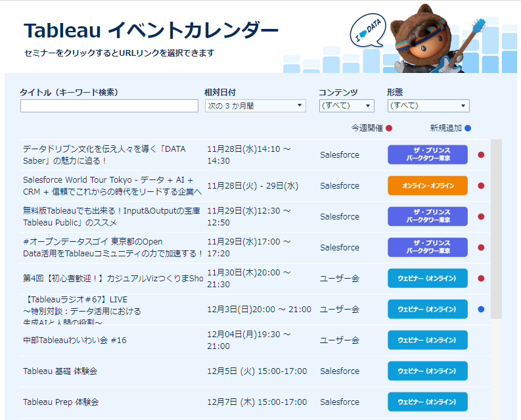This screenshot has height=420, width=521.
Task: Click date 11月29日(水)12:30 ～ 12:50
Action: coord(249,216)
